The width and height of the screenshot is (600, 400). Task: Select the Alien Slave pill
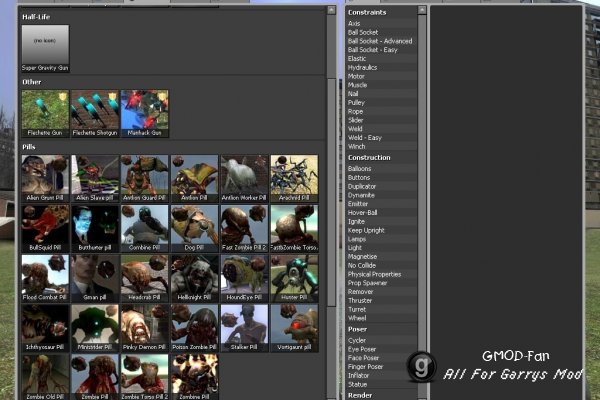[95, 179]
